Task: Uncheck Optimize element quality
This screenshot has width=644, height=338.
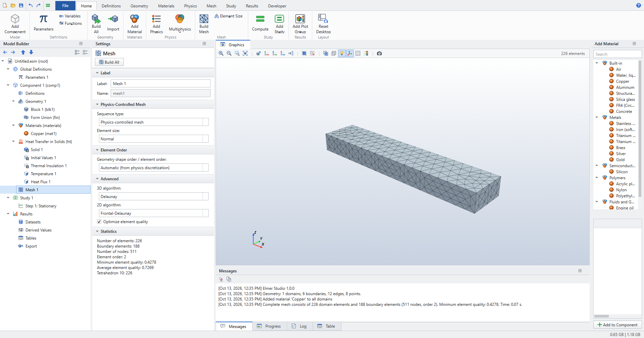Action: [x=99, y=222]
